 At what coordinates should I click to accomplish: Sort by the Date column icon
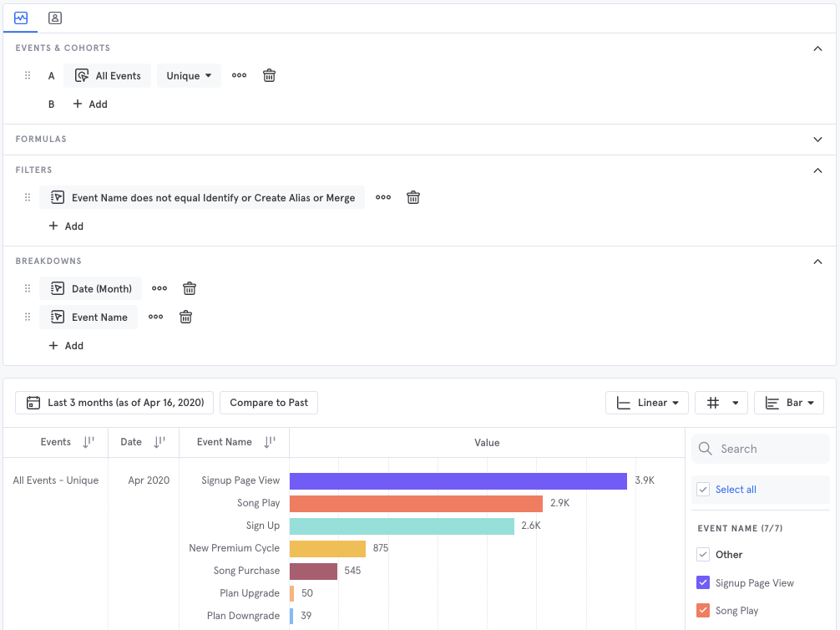[160, 443]
